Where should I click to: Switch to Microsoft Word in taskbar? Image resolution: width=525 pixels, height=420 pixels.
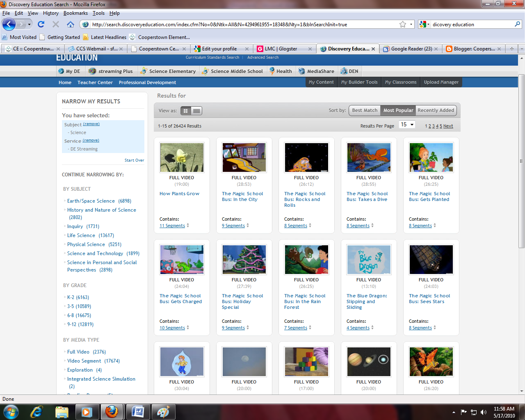coord(138,411)
